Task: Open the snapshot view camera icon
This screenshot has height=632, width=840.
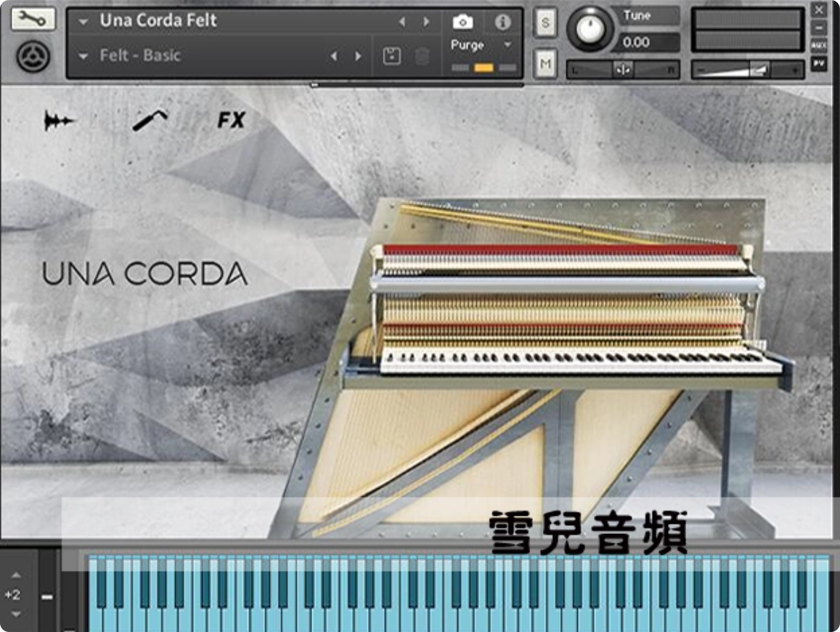Action: (x=463, y=22)
